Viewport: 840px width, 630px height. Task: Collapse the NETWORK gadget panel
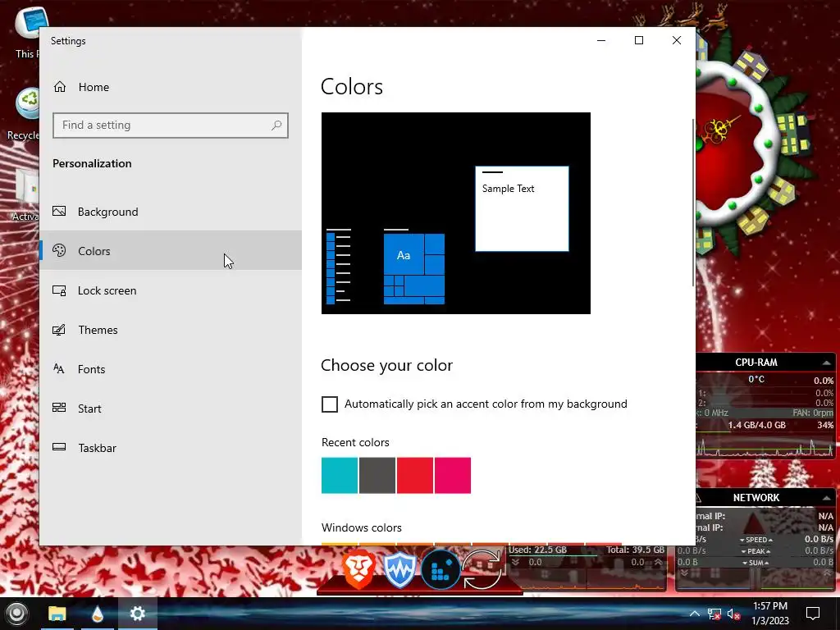(827, 498)
